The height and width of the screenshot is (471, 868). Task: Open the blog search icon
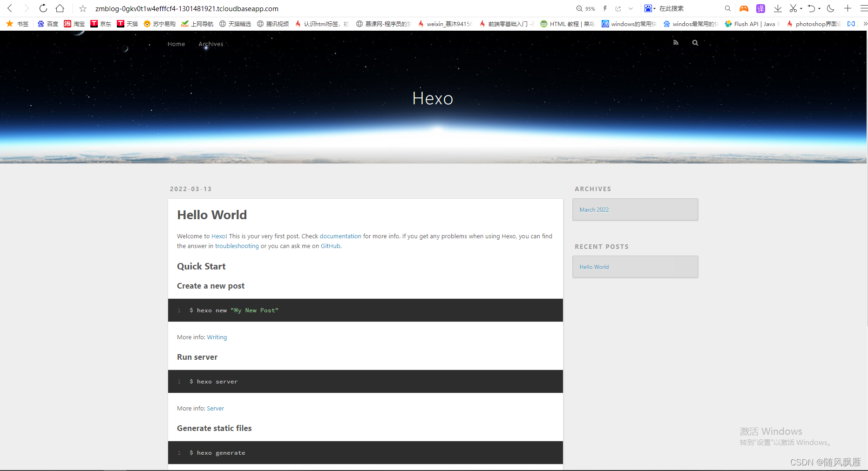tap(695, 42)
